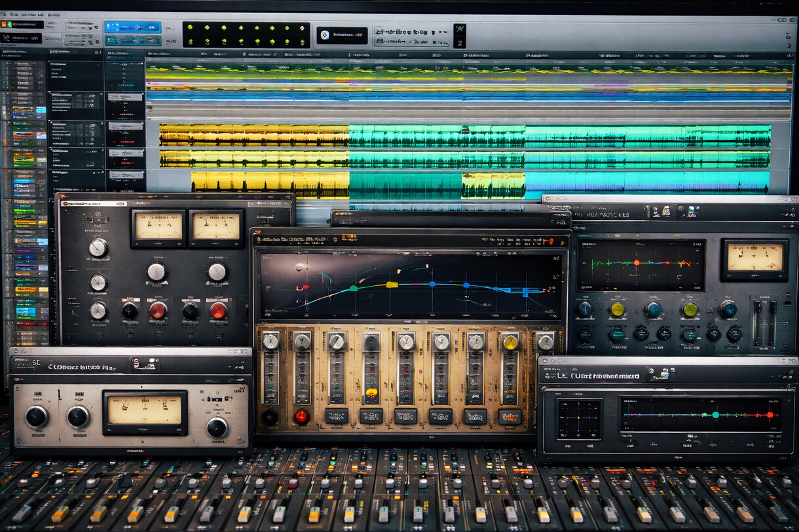Click the bright blue button in top toolbar
The height and width of the screenshot is (532, 799).
click(132, 27)
